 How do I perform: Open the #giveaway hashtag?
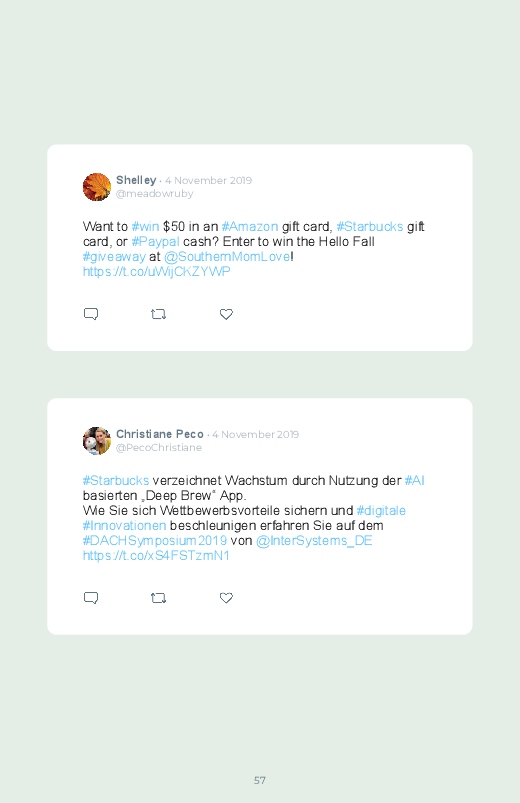pos(114,257)
